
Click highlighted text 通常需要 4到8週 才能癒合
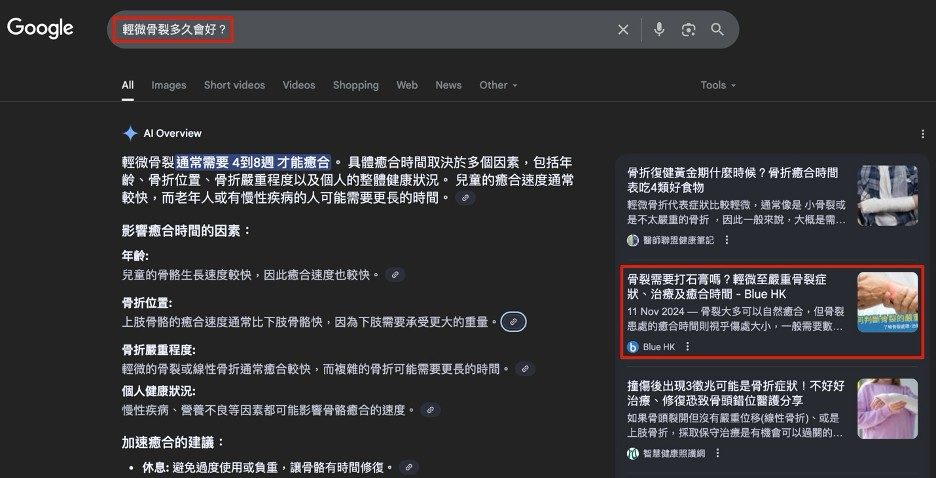[x=253, y=162]
